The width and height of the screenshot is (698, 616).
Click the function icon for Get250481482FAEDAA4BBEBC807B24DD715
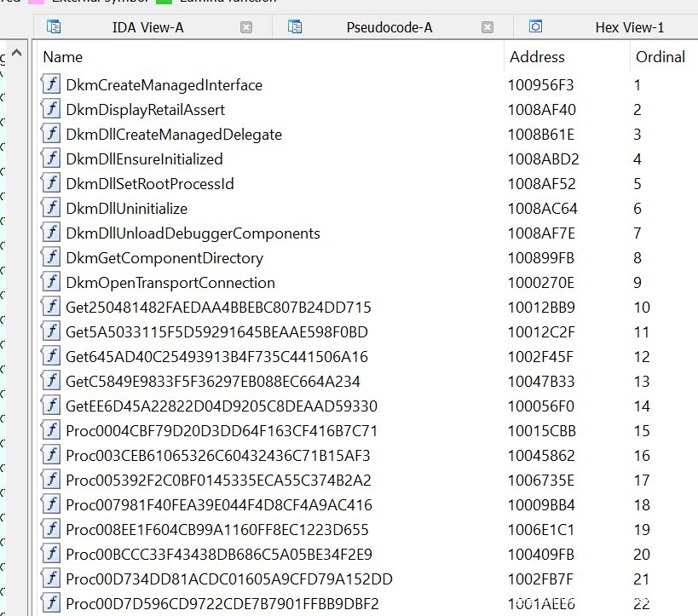click(x=51, y=308)
